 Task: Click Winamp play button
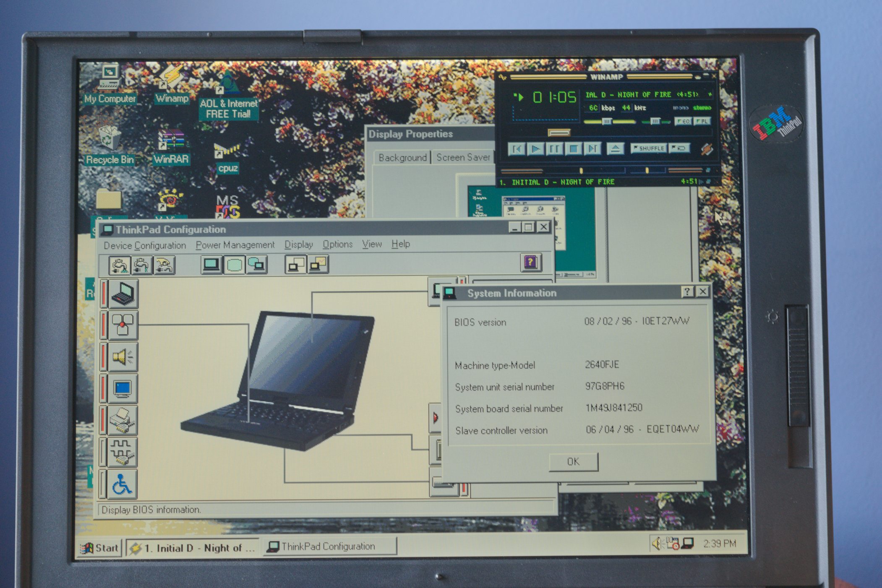point(536,149)
